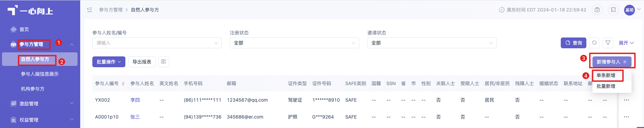The height and width of the screenshot is (128, 644).
Task: Open the filter funnel icon
Action: pos(608,43)
